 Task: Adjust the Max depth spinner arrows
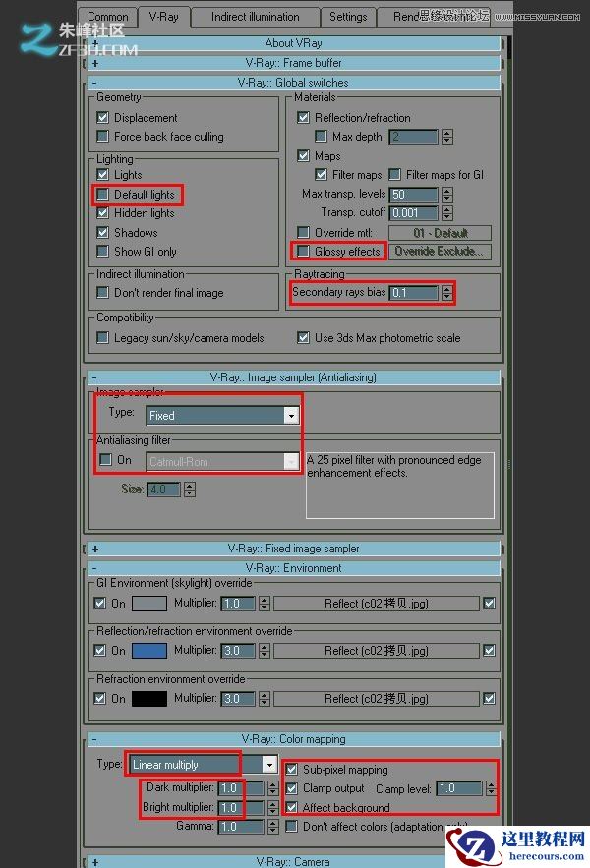[447, 137]
